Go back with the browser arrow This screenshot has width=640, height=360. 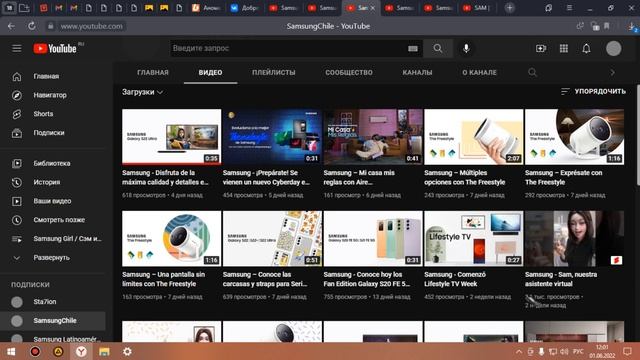11,26
